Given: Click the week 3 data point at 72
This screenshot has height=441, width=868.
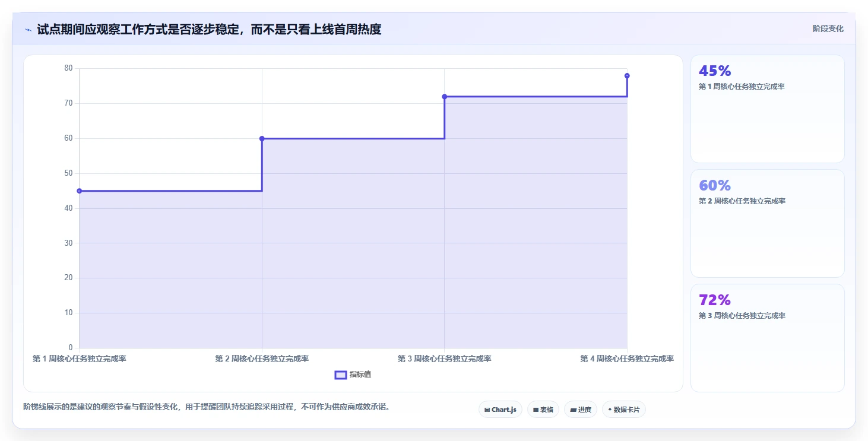Looking at the screenshot, I should (445, 97).
